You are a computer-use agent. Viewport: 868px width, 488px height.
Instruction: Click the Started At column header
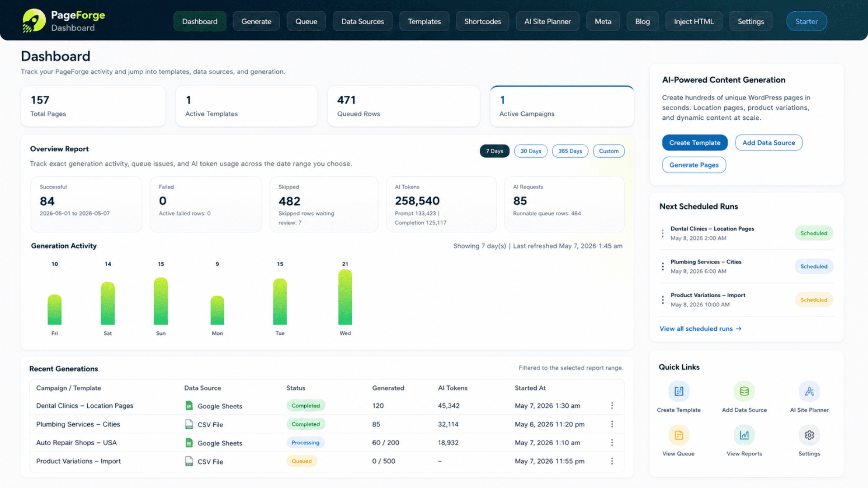[x=530, y=388]
